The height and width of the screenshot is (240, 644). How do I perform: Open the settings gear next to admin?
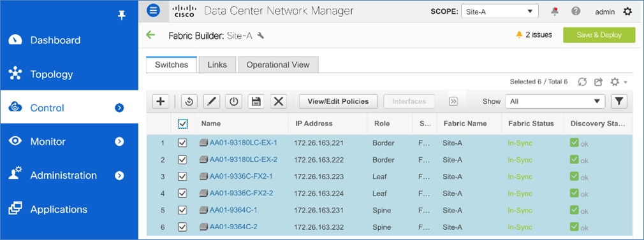(627, 11)
